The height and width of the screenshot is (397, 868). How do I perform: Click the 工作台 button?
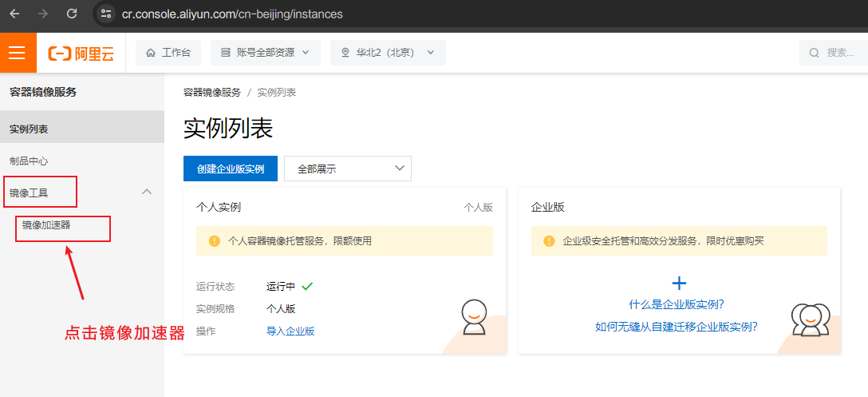[x=168, y=53]
